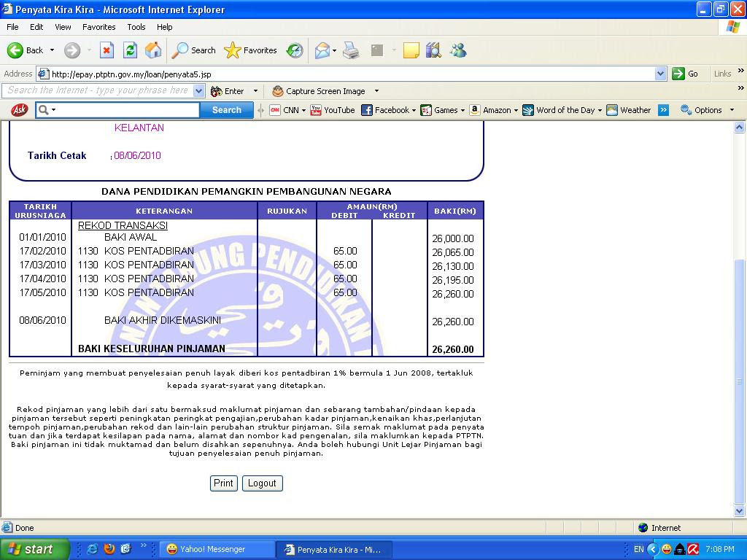This screenshot has height=560, width=747.
Task: Click the REKOD TRANSAKSI heading
Action: pyautogui.click(x=123, y=225)
